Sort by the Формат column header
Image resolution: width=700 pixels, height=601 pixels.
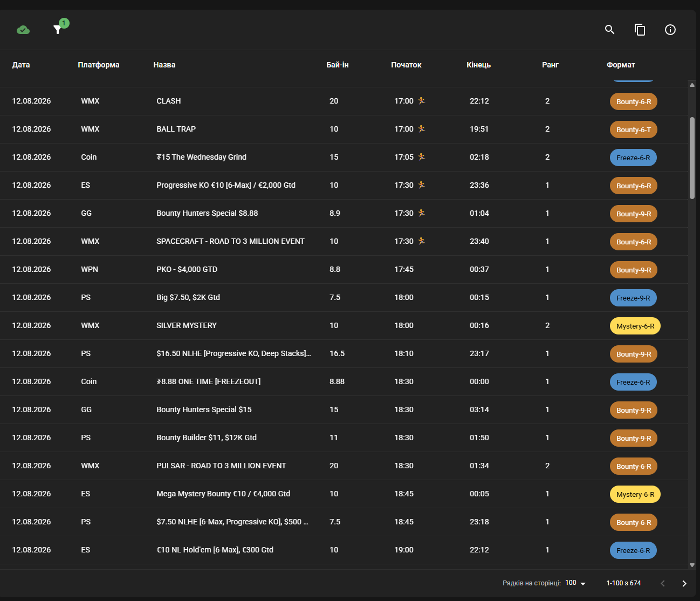pyautogui.click(x=621, y=65)
